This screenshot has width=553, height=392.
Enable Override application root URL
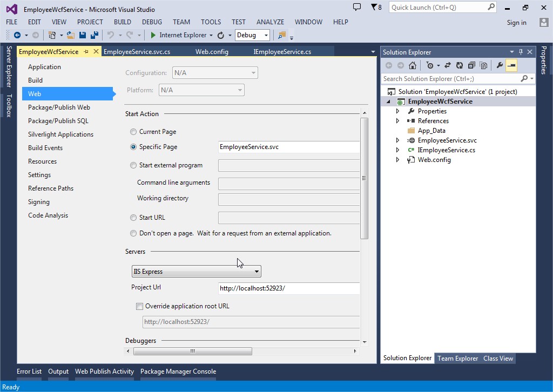click(x=139, y=306)
